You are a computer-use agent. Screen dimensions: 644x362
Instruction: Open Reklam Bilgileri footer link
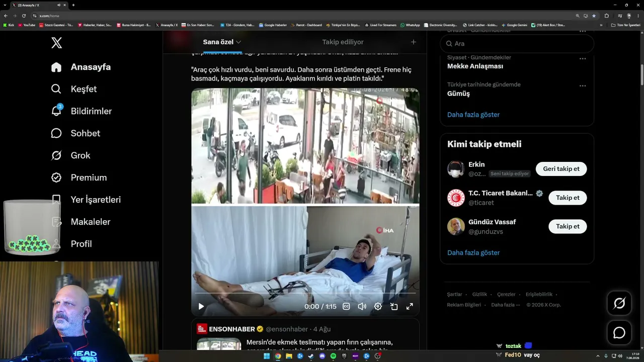click(464, 305)
